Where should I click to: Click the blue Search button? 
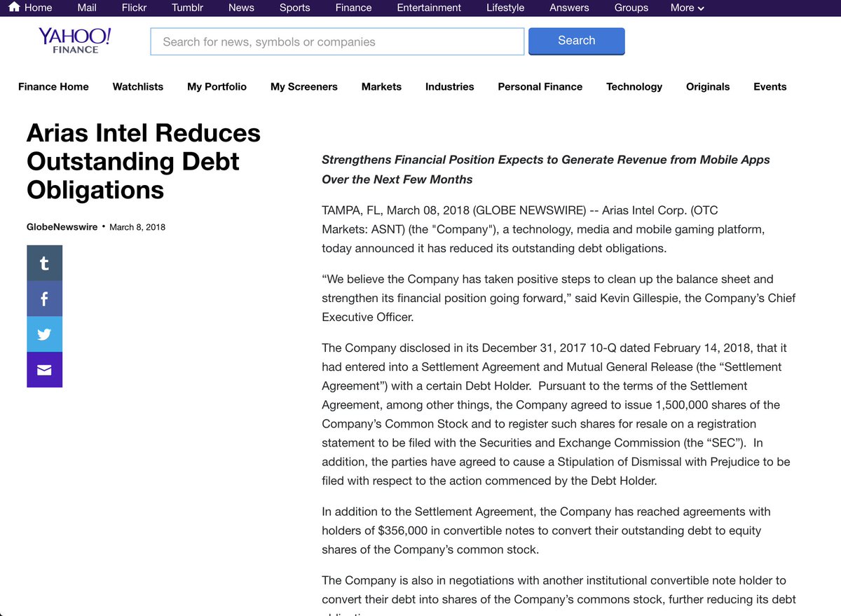(x=576, y=41)
